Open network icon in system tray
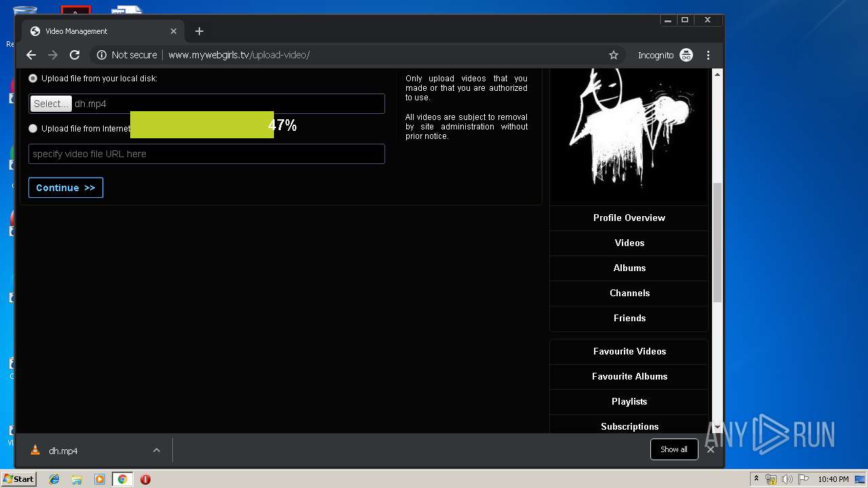Viewport: 868px width, 488px height. pyautogui.click(x=771, y=479)
